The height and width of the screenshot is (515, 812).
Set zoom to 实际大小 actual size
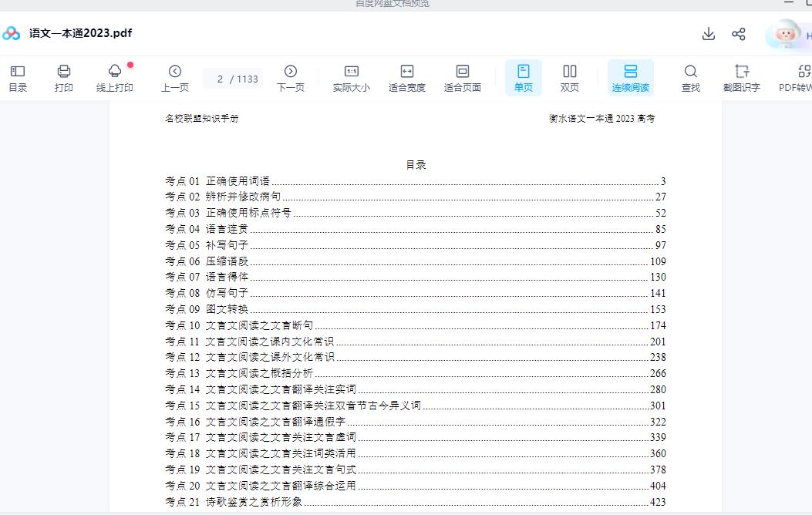351,78
